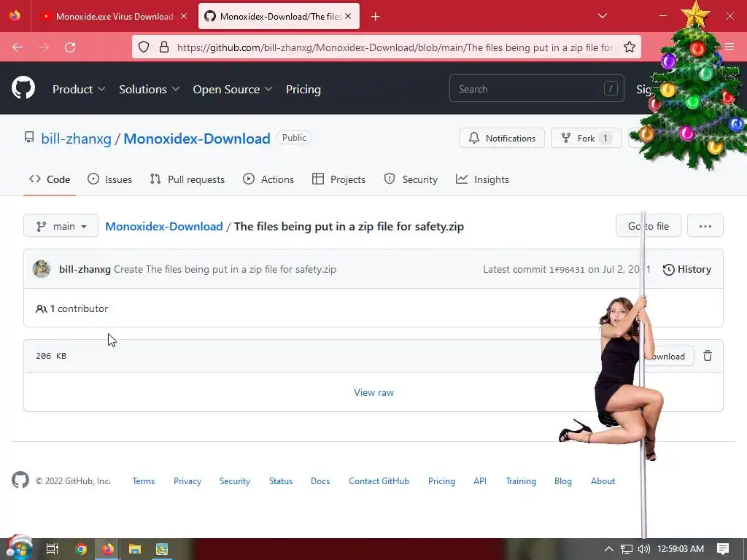Open the list all tabs chevron
Image resolution: width=747 pixels, height=560 pixels.
(x=602, y=16)
